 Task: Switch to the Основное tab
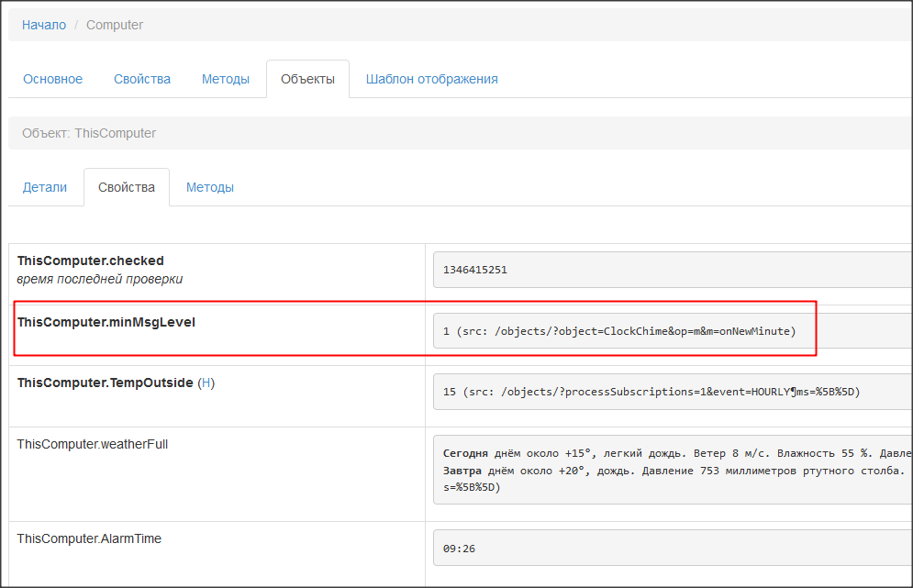pos(52,79)
